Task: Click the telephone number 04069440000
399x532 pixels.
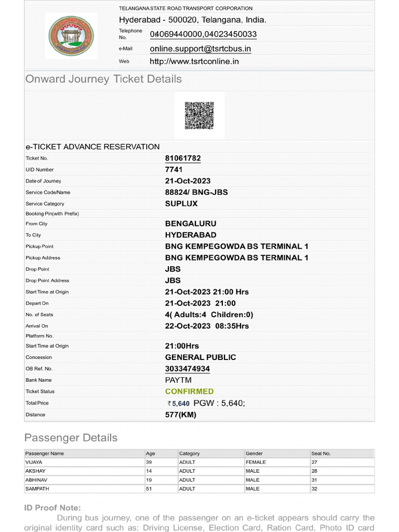Action: tap(176, 34)
